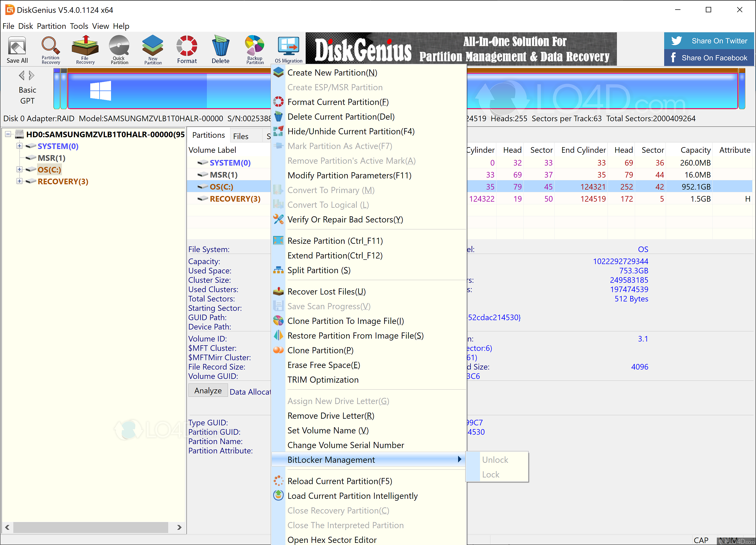Click the Delete toolbar icon
Viewport: 756px width, 545px height.
(x=220, y=50)
